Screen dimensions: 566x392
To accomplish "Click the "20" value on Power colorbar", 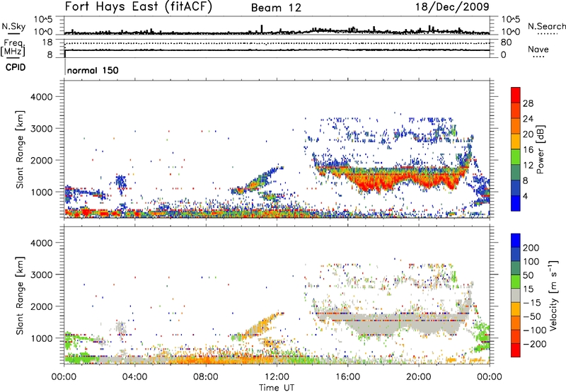I will point(528,134).
